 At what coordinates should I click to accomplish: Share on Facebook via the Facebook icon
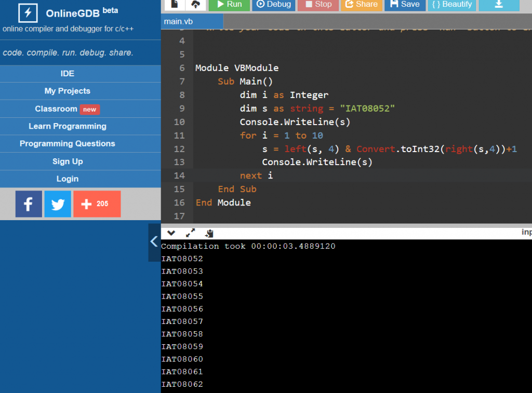(29, 204)
